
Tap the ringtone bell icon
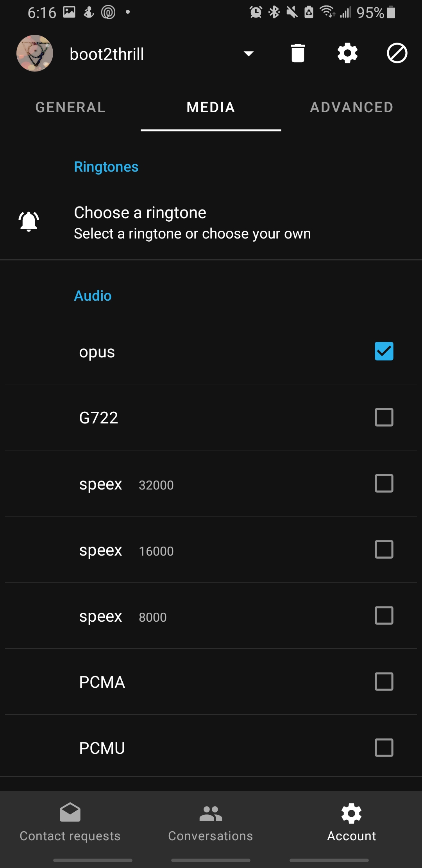tap(29, 221)
